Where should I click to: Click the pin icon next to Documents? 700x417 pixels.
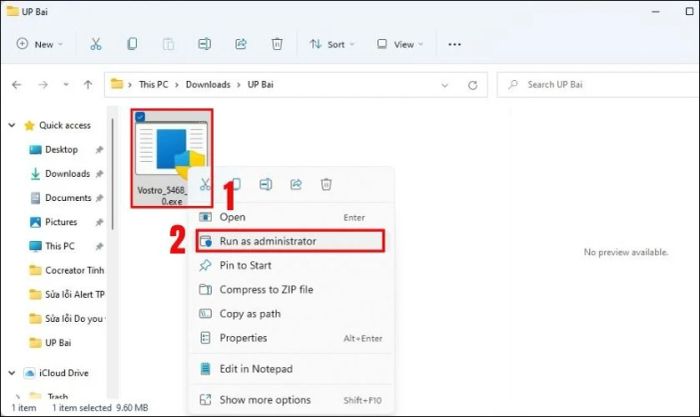pyautogui.click(x=99, y=198)
